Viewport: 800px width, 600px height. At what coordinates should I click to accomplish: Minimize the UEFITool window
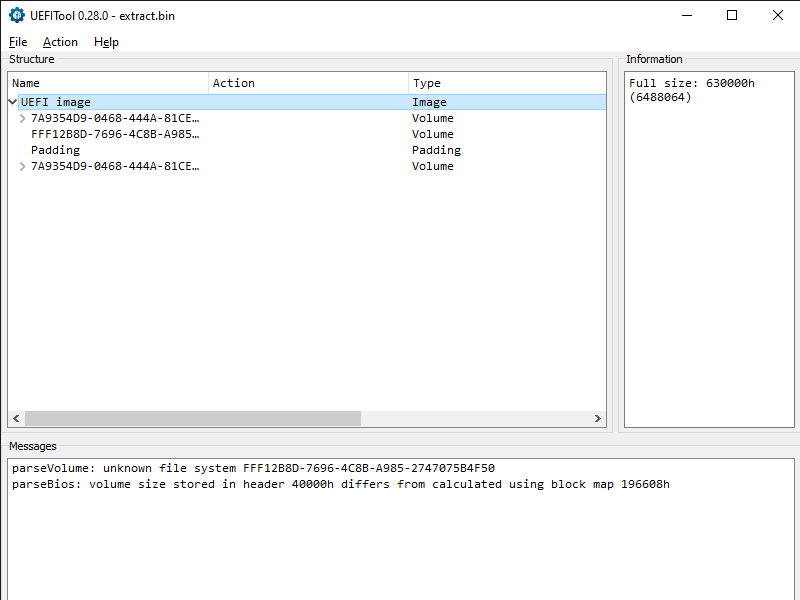click(x=687, y=15)
